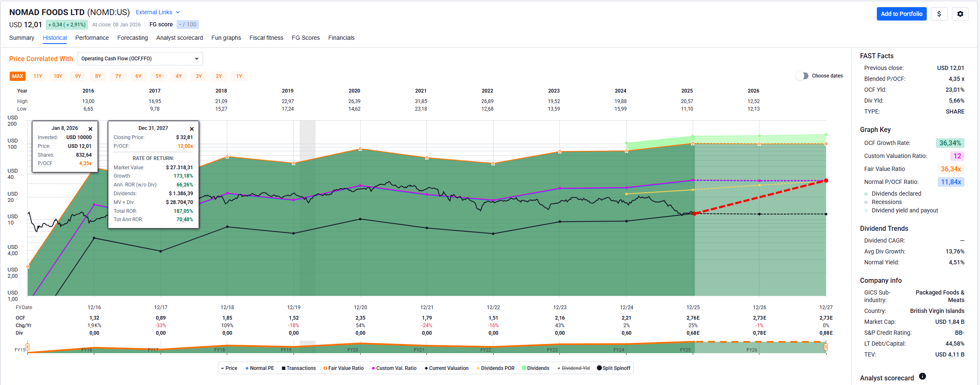980x385 pixels.
Task: Click the right range slider handle
Action: 826,347
